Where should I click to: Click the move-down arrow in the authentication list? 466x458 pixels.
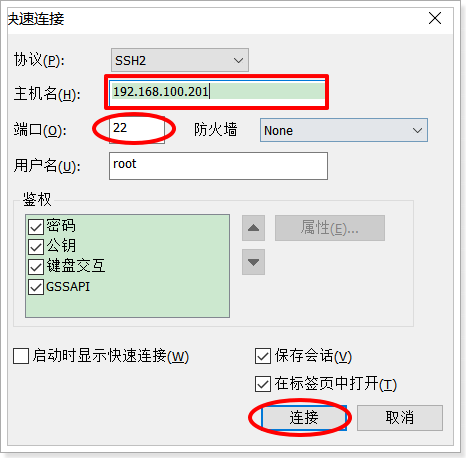(253, 262)
